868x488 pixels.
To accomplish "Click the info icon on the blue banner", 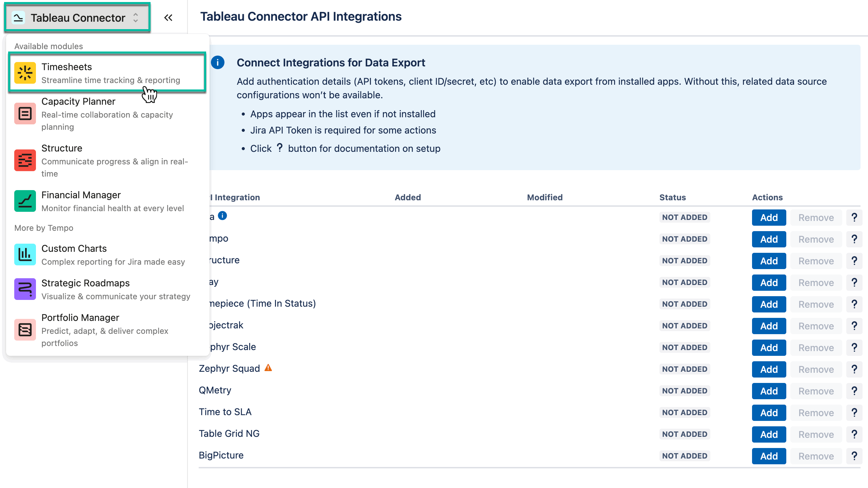I will pos(218,63).
